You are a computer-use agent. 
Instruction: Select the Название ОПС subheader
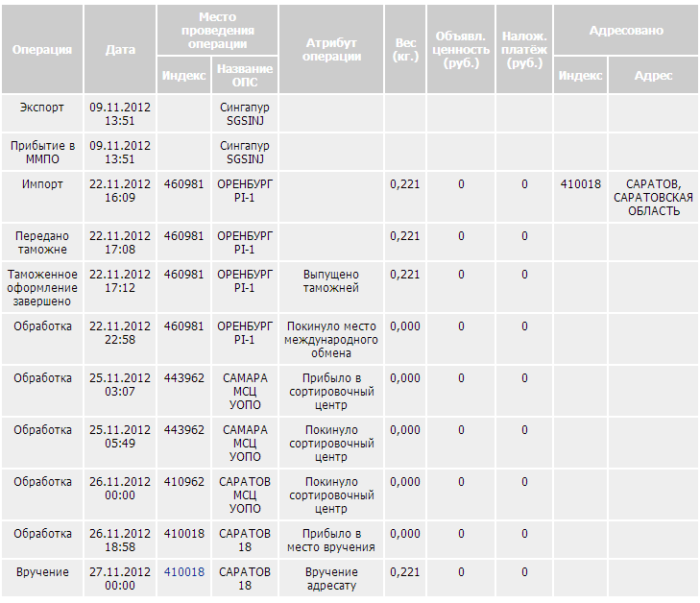pyautogui.click(x=245, y=76)
